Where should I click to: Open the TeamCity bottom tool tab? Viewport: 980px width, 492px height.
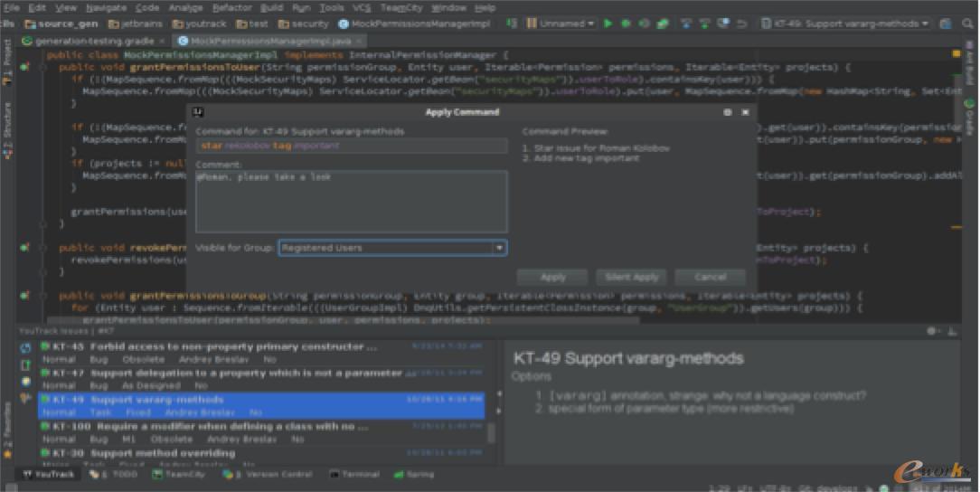click(x=179, y=475)
